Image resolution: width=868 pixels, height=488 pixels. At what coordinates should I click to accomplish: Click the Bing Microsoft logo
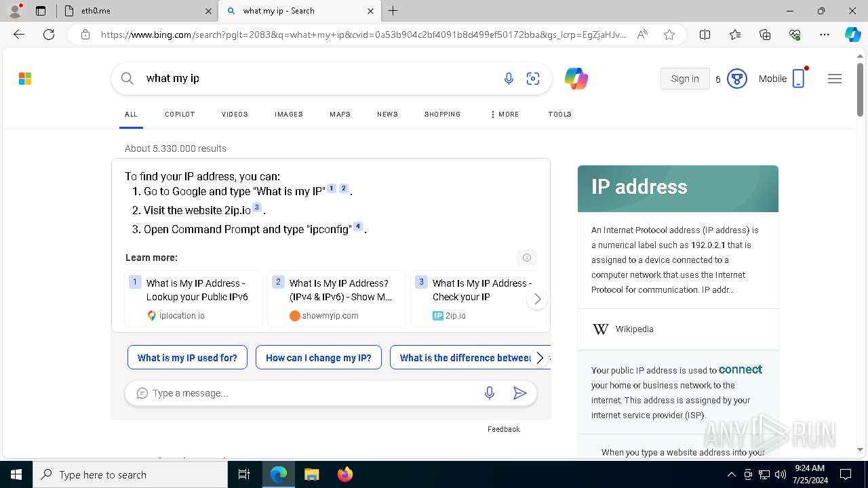(25, 79)
